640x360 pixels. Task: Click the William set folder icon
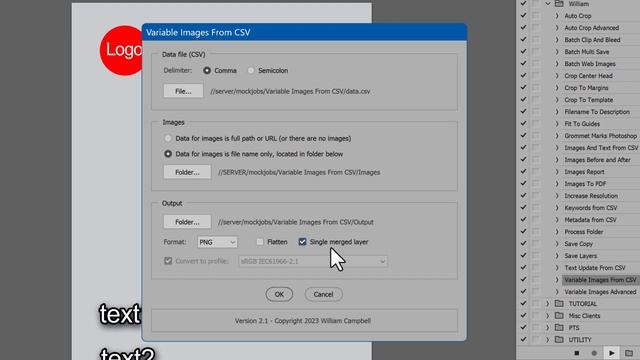559,4
